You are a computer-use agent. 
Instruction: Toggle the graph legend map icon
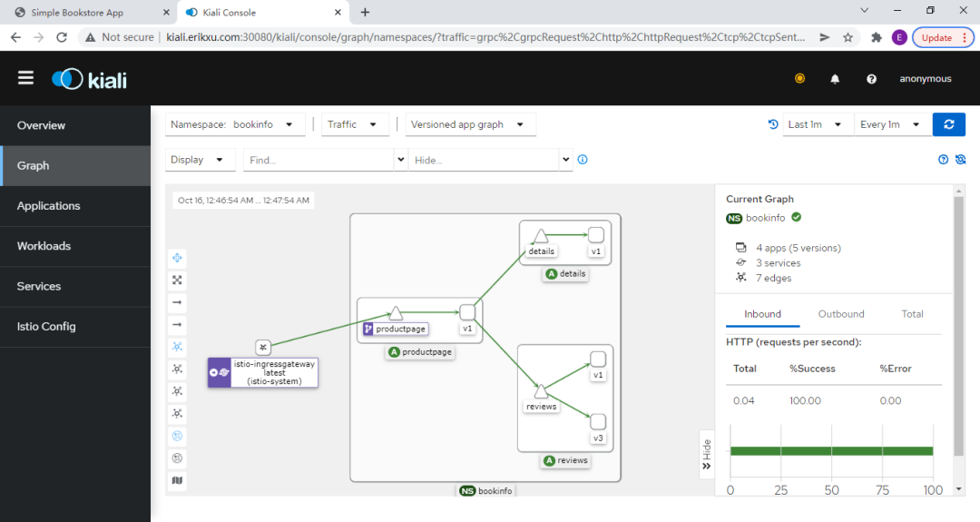click(178, 480)
